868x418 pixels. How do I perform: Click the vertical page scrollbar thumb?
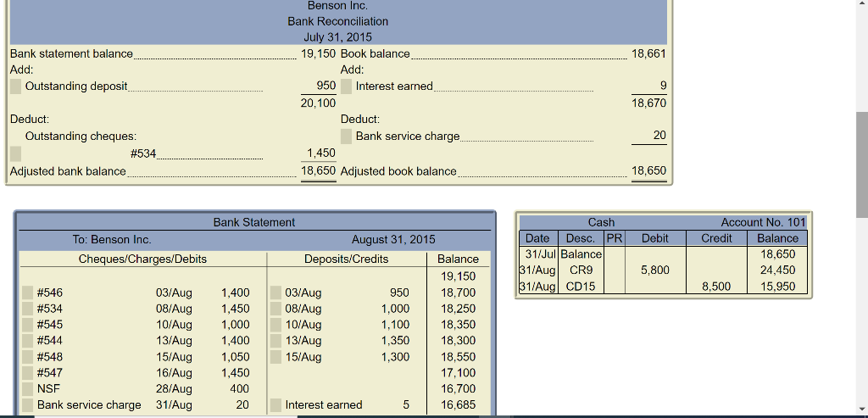(862, 165)
